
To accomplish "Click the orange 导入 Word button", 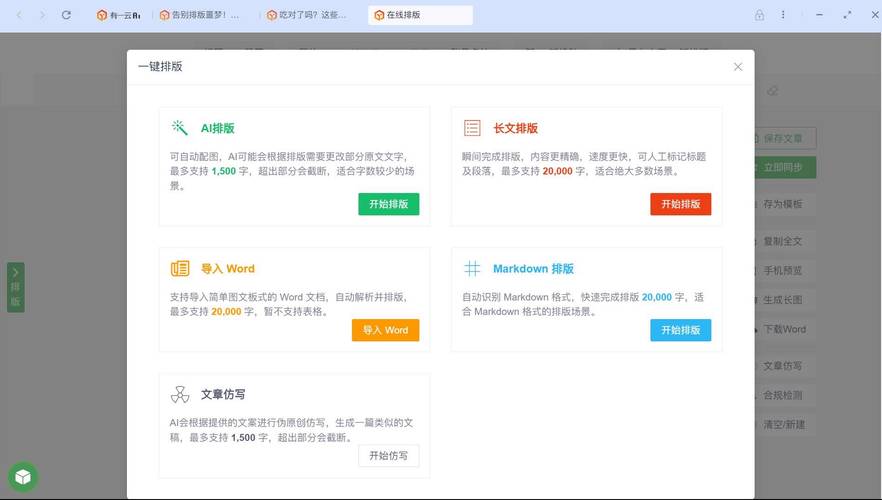I will tap(385, 330).
